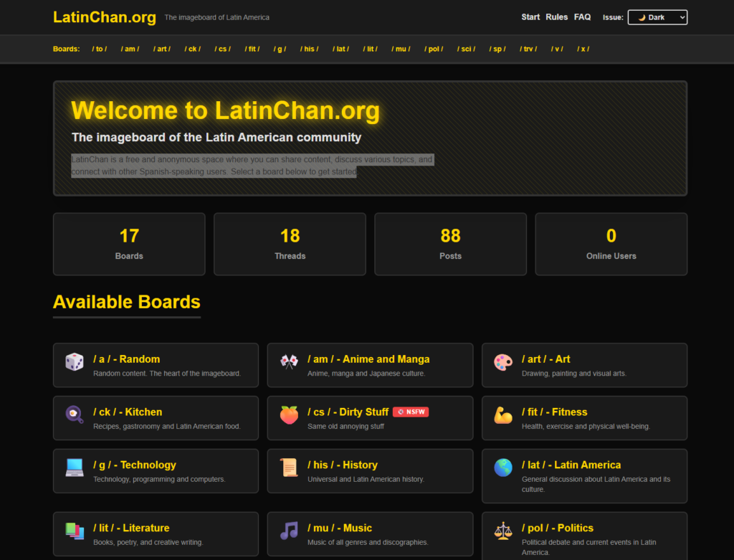734x560 pixels.
Task: Go to Start in top navigation
Action: pos(530,17)
